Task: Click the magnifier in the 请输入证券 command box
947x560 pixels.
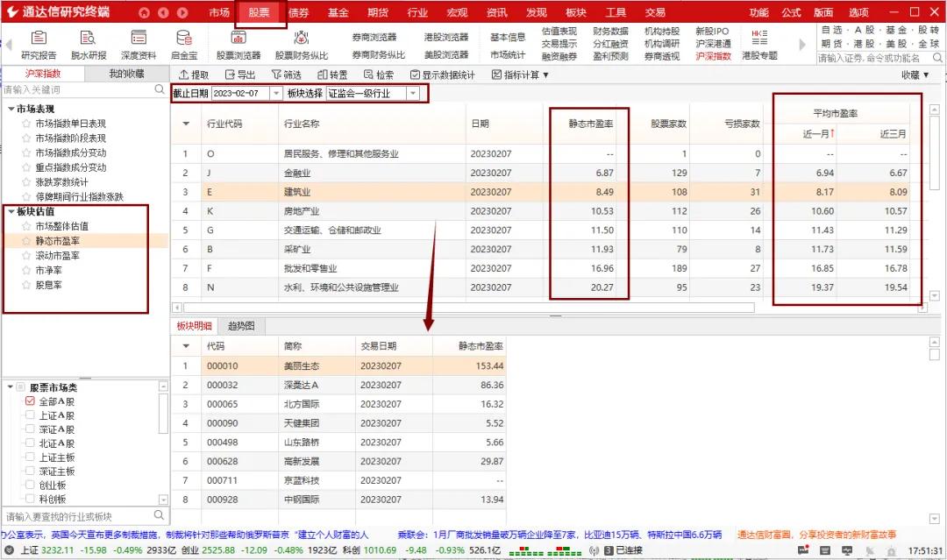Action: [937, 58]
